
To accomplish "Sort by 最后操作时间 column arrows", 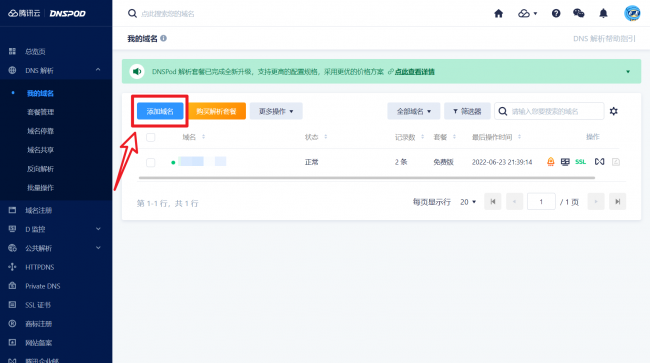I will click(x=519, y=137).
